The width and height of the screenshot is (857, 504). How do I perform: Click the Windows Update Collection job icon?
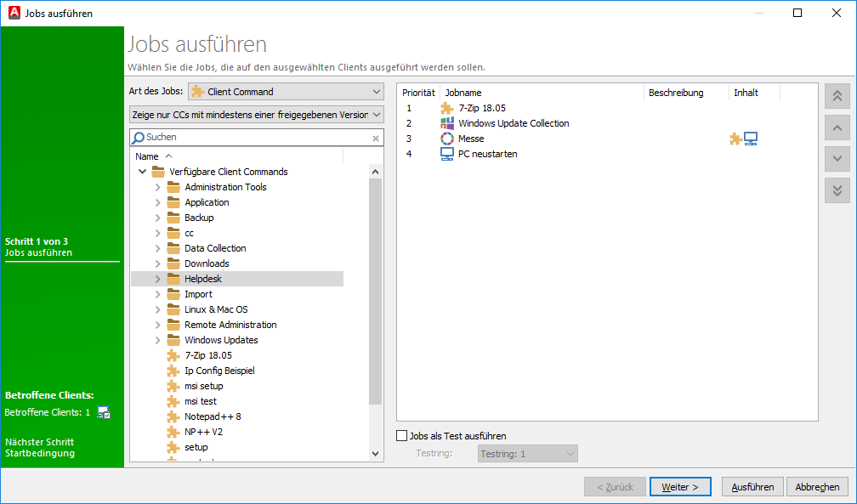(447, 123)
